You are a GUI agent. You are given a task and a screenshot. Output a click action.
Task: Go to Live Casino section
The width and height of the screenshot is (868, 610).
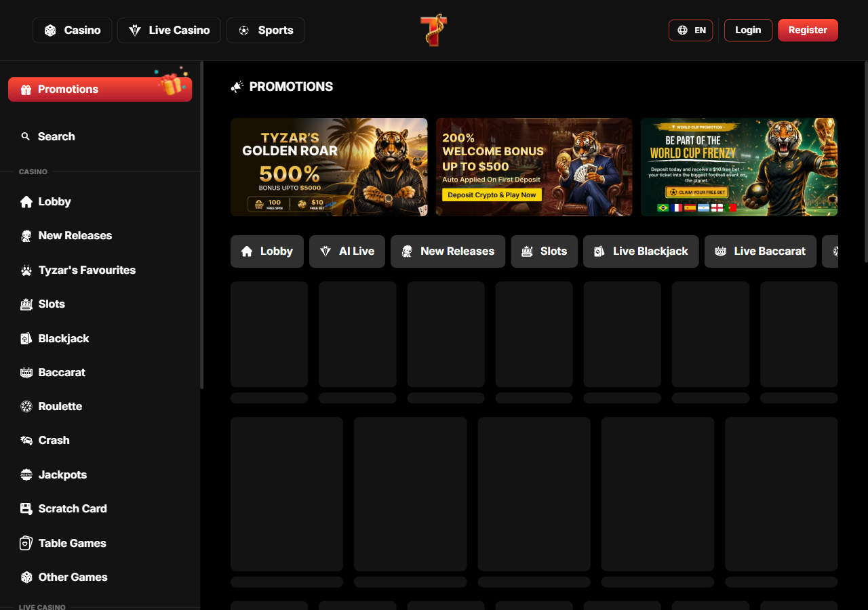pyautogui.click(x=169, y=30)
